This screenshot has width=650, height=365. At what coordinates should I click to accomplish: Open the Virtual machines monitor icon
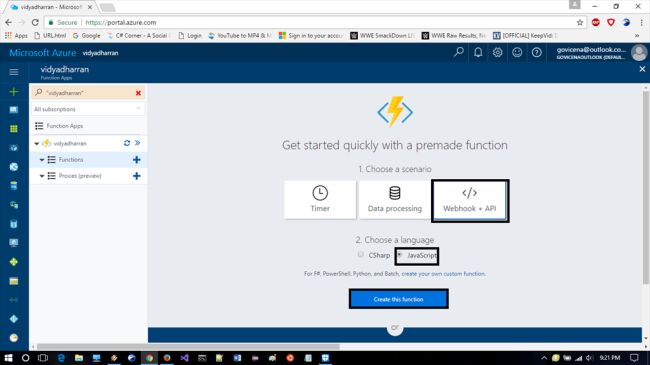coord(14,243)
